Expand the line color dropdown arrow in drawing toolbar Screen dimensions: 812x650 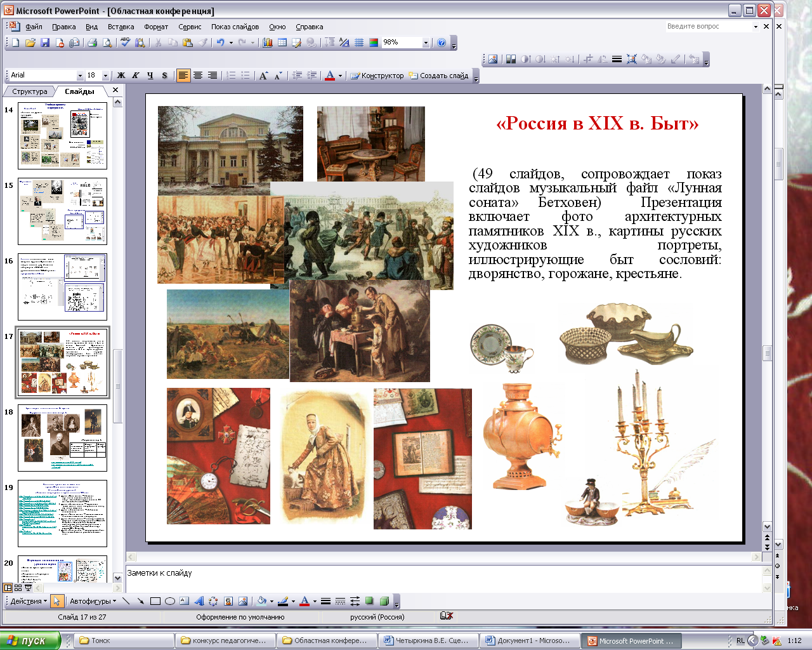pyautogui.click(x=293, y=601)
